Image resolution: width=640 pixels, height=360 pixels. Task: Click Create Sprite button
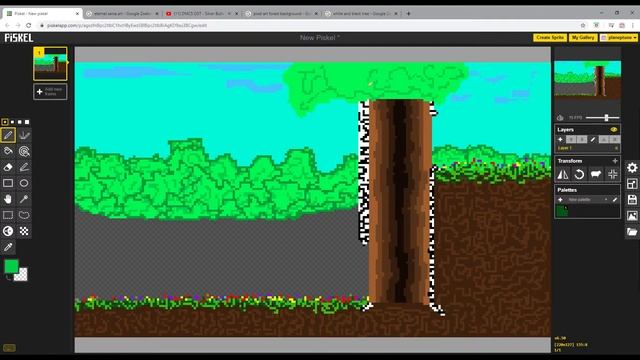549,38
